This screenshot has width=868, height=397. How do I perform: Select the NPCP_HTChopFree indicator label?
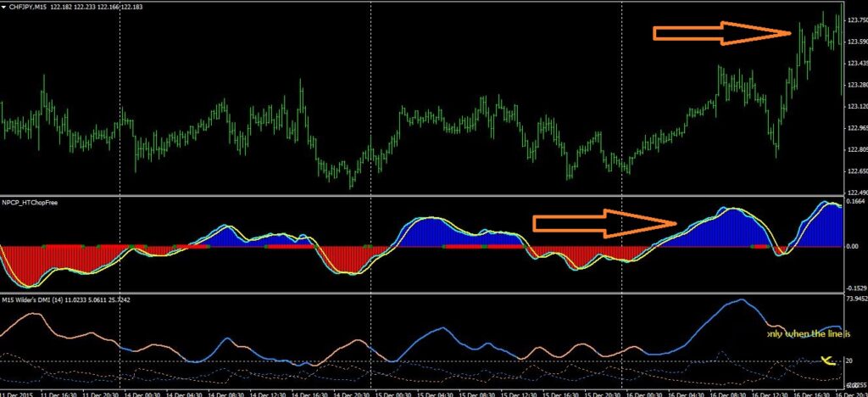[x=30, y=203]
